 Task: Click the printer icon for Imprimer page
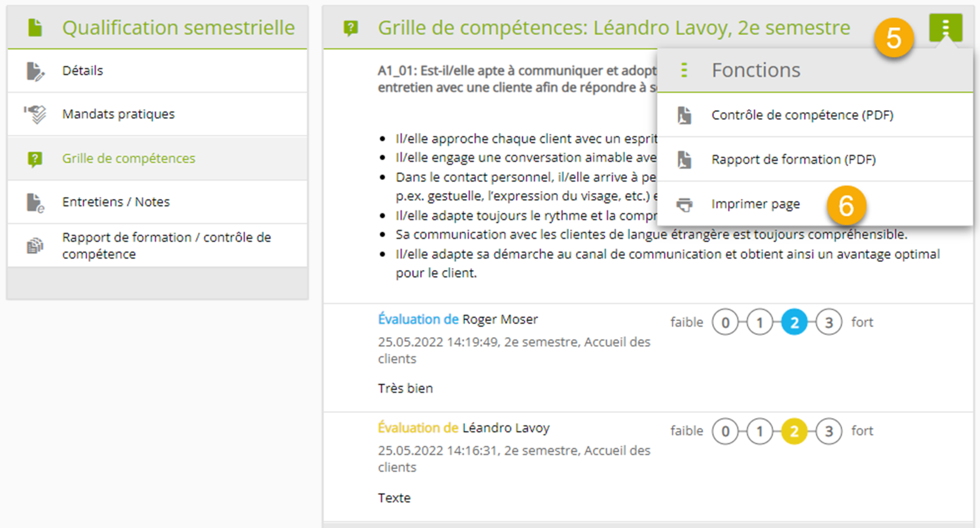pos(684,205)
